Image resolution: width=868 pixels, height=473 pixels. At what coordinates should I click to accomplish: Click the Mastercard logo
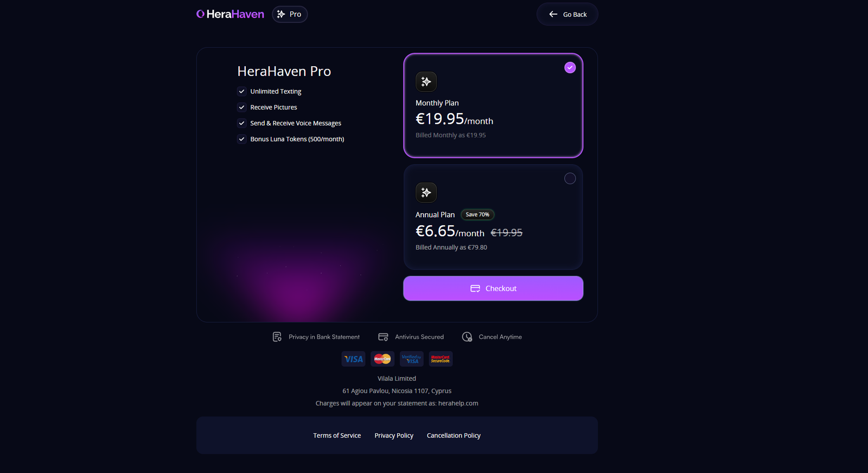click(x=382, y=359)
